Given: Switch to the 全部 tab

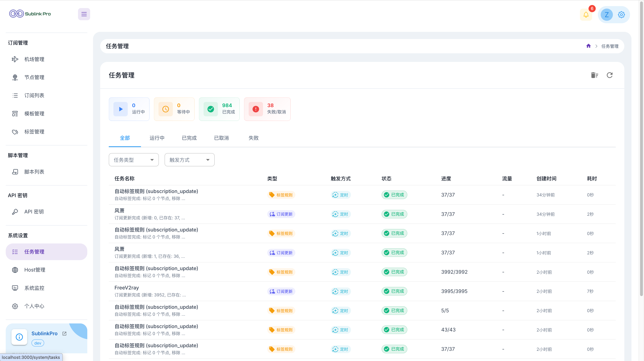Looking at the screenshot, I should (125, 138).
